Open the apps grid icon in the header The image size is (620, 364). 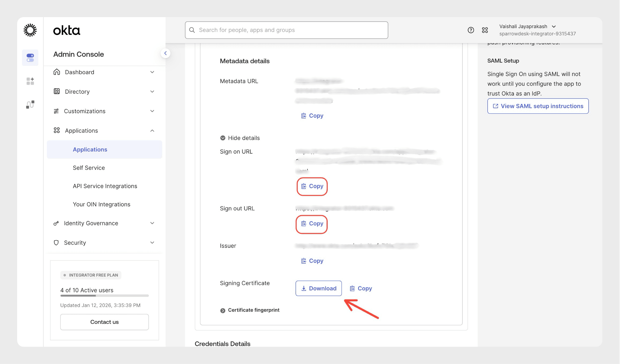click(485, 30)
